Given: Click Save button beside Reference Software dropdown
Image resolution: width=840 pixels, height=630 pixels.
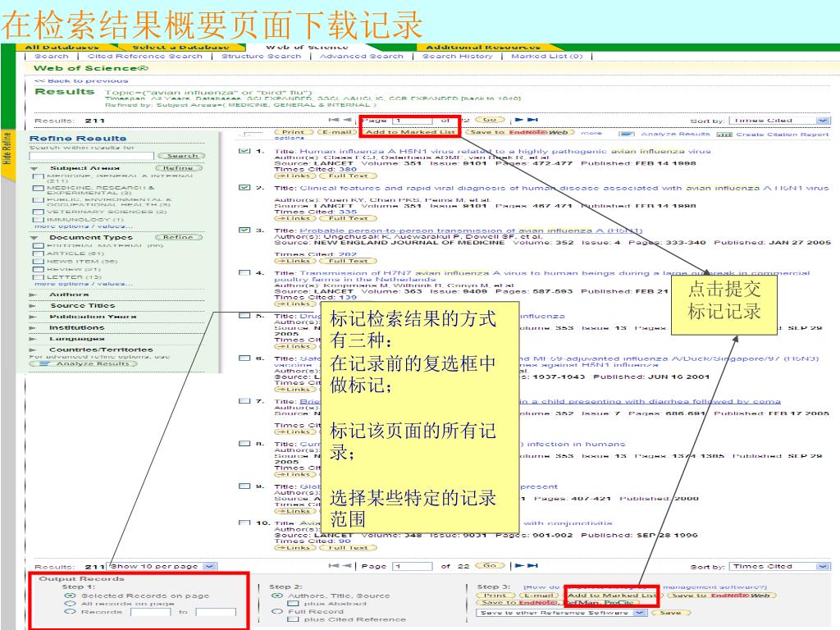Looking at the screenshot, I should click(x=670, y=612).
